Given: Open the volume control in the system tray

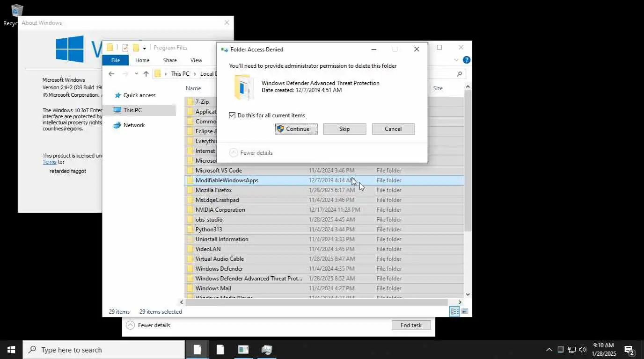Looking at the screenshot, I should click(x=583, y=350).
